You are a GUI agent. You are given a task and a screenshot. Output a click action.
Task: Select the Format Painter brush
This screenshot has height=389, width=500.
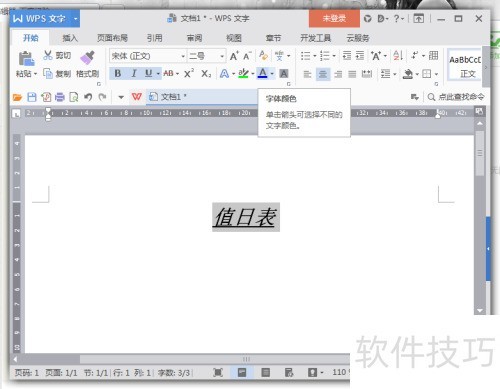[x=87, y=57]
